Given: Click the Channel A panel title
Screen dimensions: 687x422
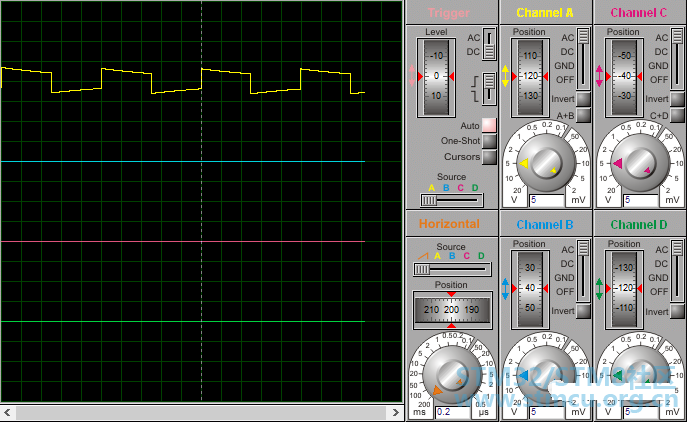Looking at the screenshot, I should pyautogui.click(x=545, y=13).
